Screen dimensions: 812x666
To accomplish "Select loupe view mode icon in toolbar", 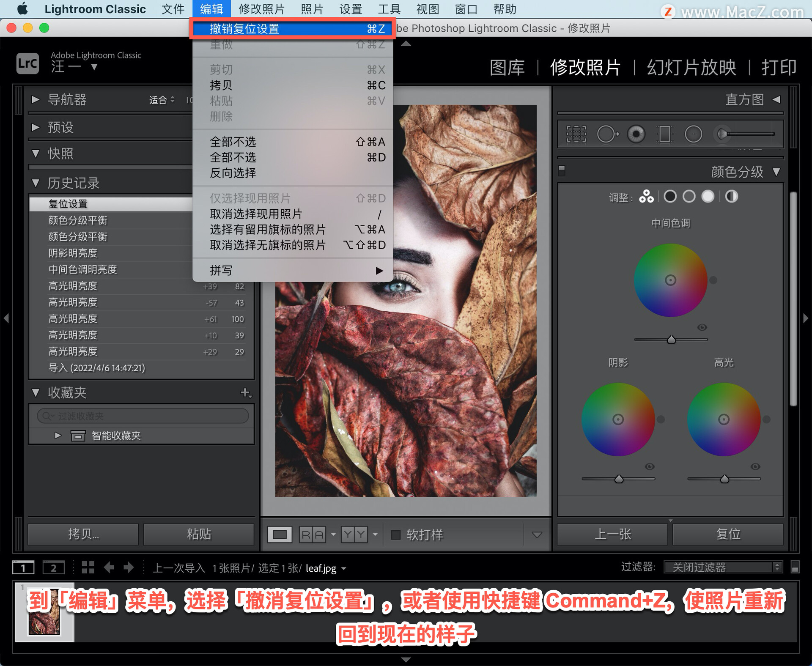I will (280, 534).
